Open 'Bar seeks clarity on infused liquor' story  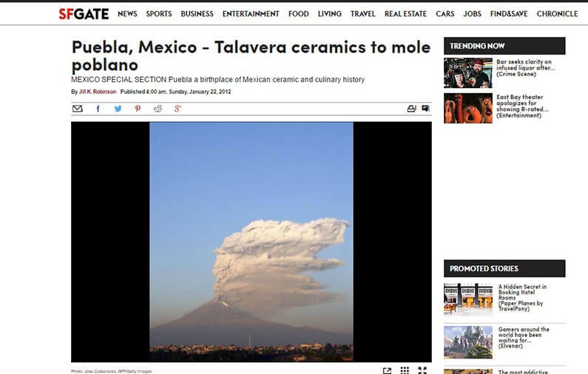pyautogui.click(x=526, y=68)
